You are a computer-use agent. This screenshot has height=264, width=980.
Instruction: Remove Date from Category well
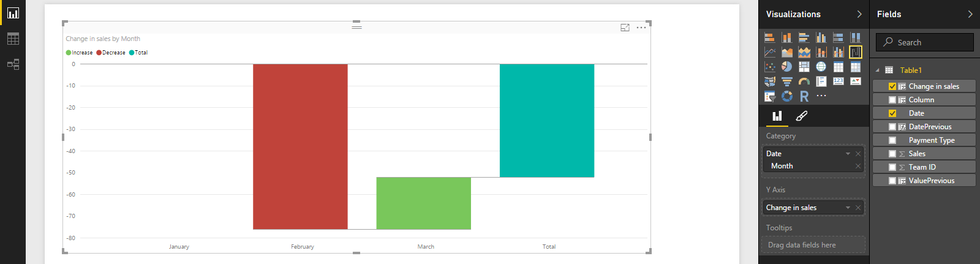(x=858, y=154)
